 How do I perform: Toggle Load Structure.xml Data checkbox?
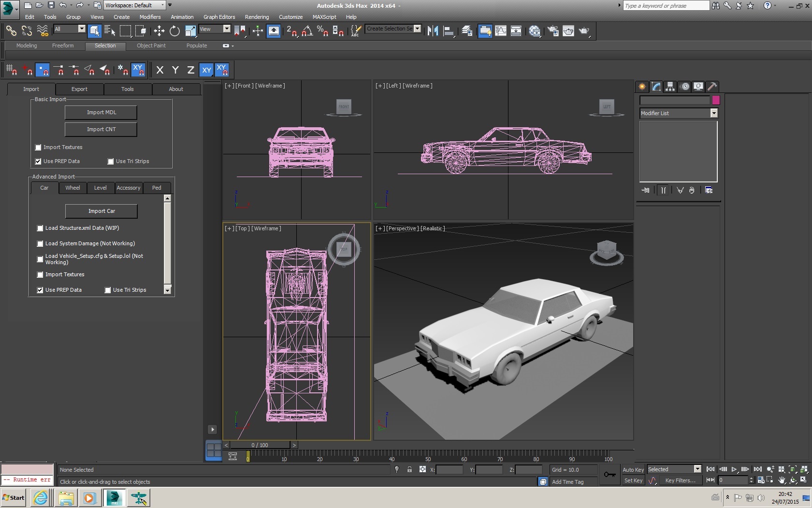(x=40, y=228)
